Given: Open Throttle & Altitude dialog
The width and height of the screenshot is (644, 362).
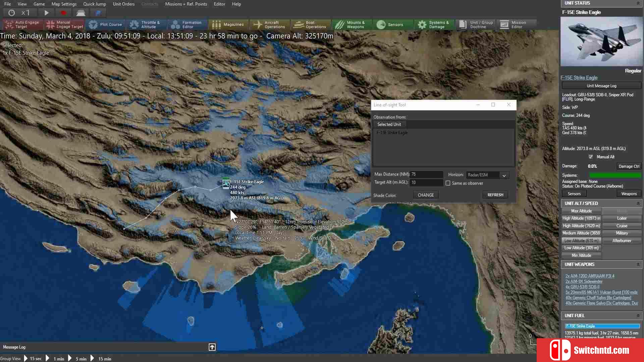Looking at the screenshot, I should pyautogui.click(x=147, y=24).
